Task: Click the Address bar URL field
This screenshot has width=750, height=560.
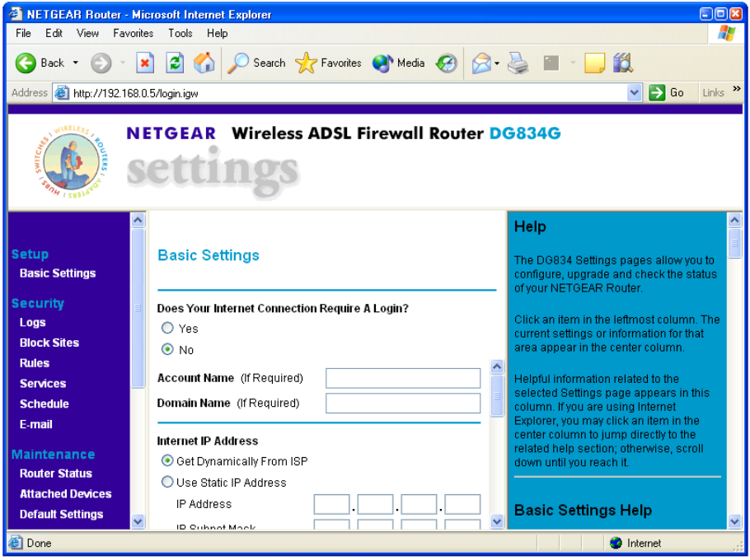Action: tap(349, 93)
